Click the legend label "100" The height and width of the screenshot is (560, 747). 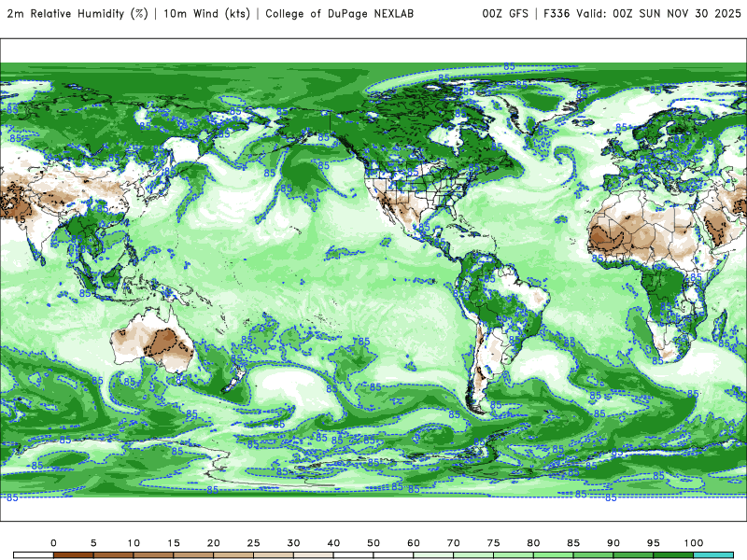694,543
